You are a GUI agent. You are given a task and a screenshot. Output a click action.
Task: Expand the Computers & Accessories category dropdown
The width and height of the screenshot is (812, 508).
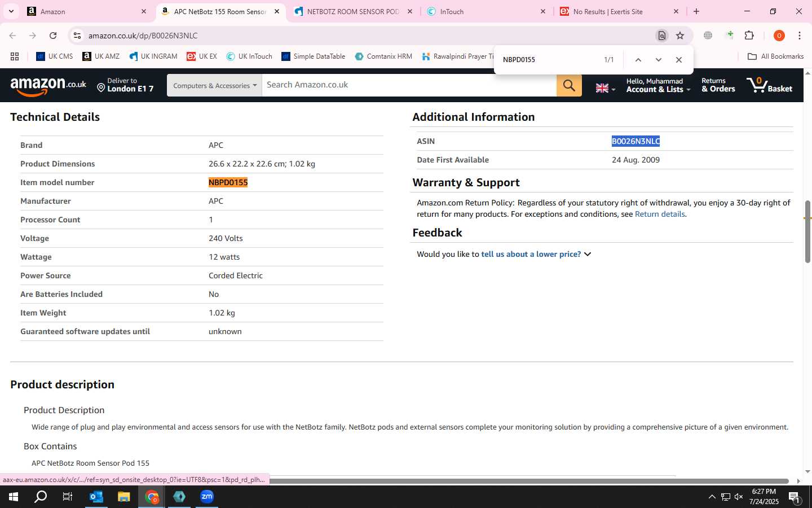[x=214, y=85]
